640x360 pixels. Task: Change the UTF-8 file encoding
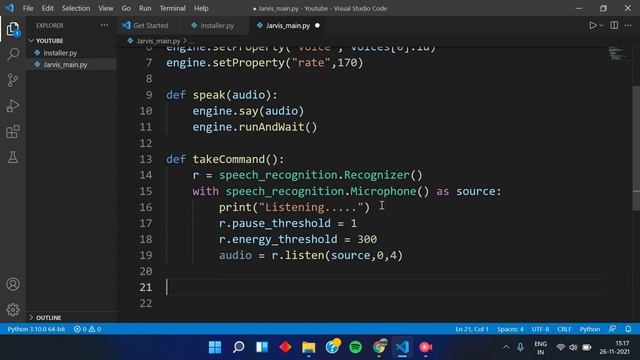coord(540,329)
